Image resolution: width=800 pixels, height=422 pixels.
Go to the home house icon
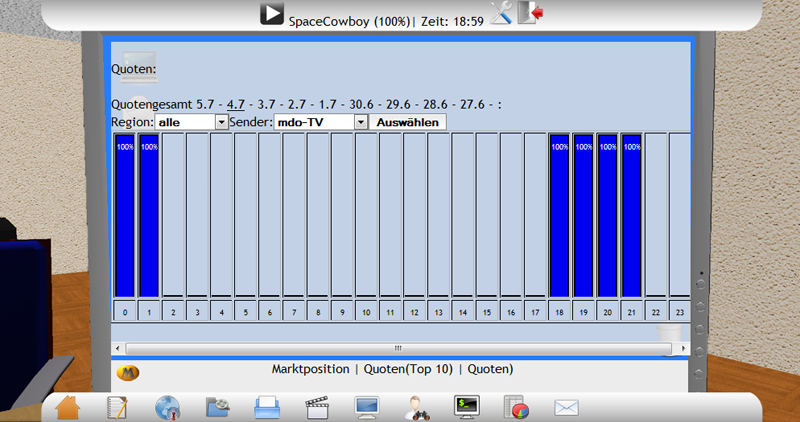(x=68, y=407)
